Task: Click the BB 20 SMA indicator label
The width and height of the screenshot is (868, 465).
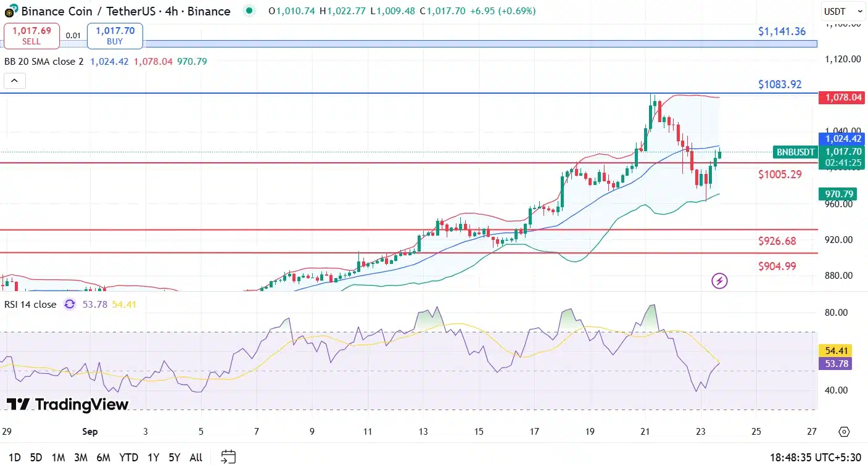Action: pos(44,62)
